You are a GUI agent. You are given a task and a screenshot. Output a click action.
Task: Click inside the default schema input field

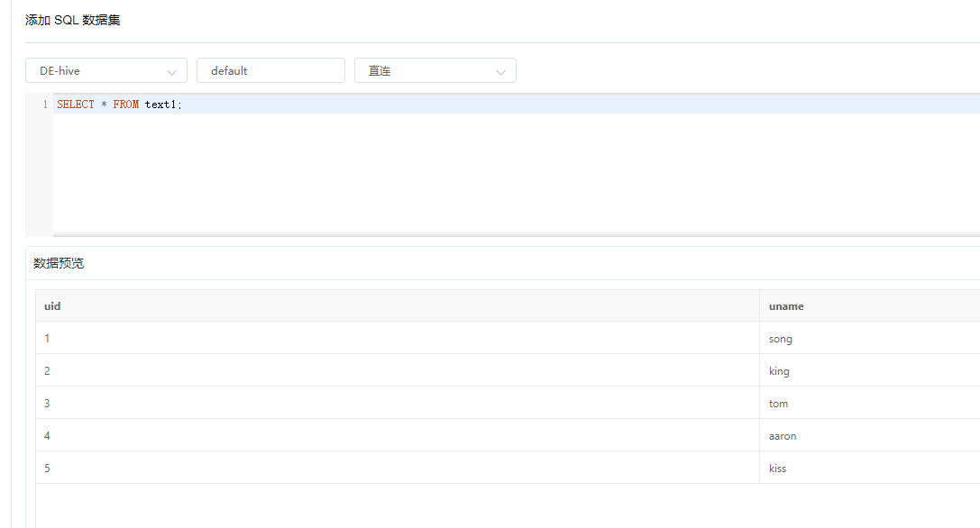tap(270, 70)
